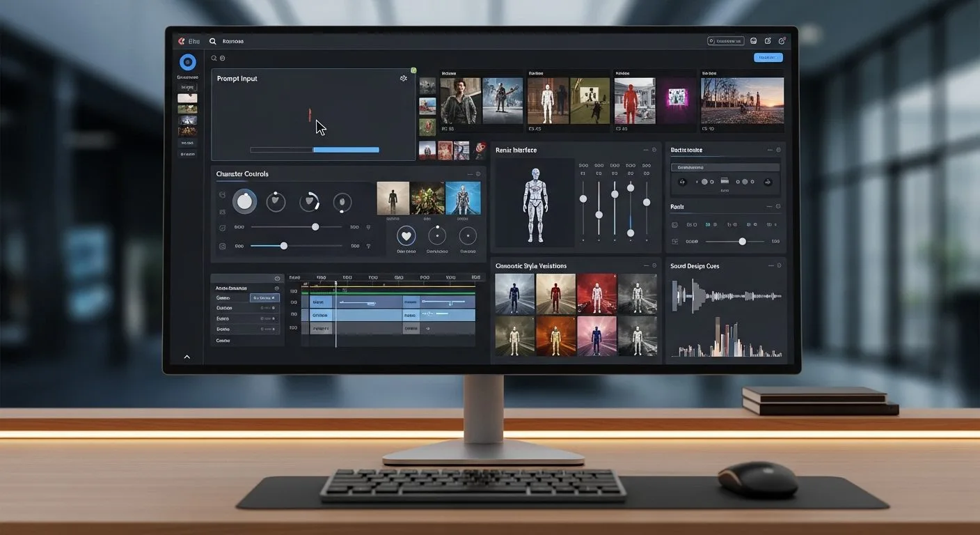Click the first vertical slider beside the robot preview
The height and width of the screenshot is (535, 980).
coord(583,207)
